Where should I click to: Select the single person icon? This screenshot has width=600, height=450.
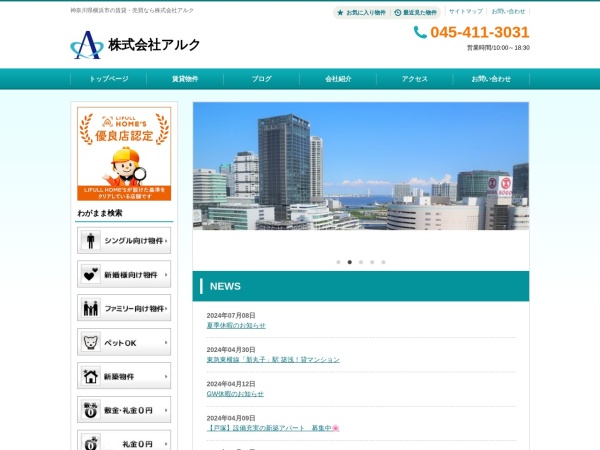(x=91, y=241)
